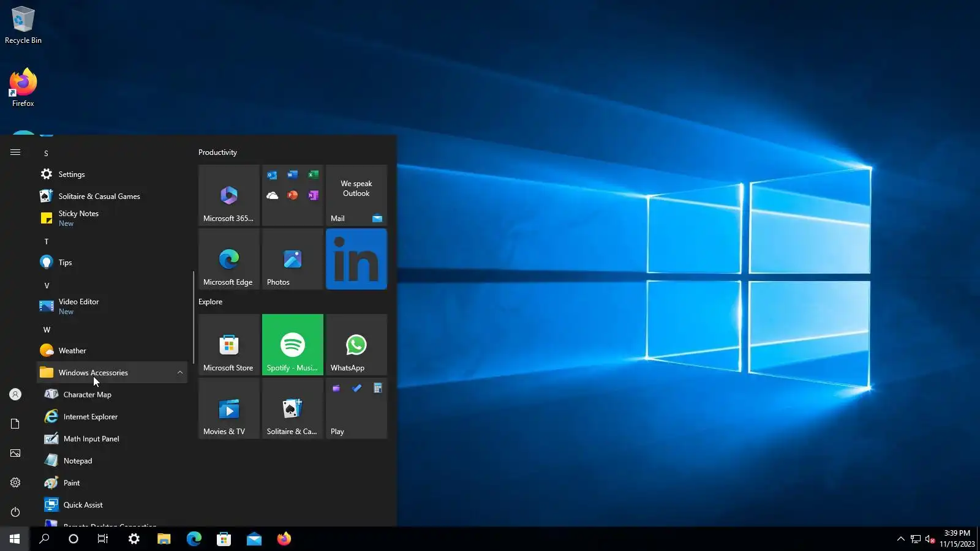Click the Start button on taskbar
This screenshot has height=551, width=980.
(15, 539)
